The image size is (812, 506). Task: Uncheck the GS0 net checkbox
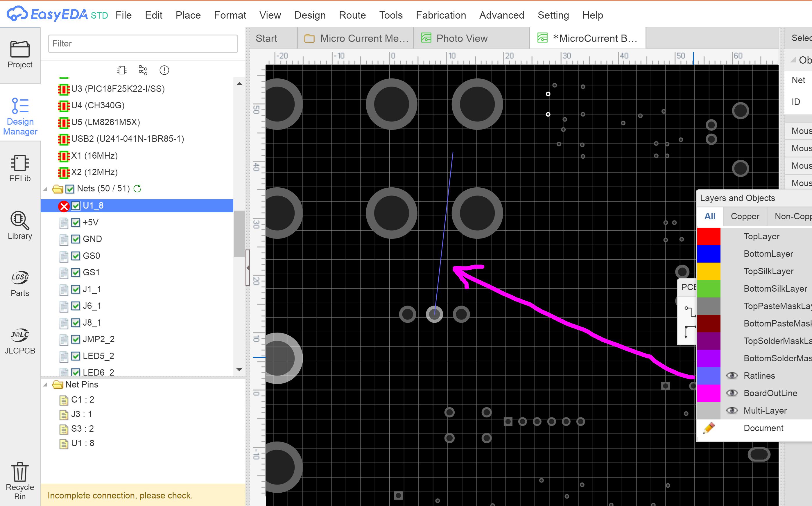point(76,256)
